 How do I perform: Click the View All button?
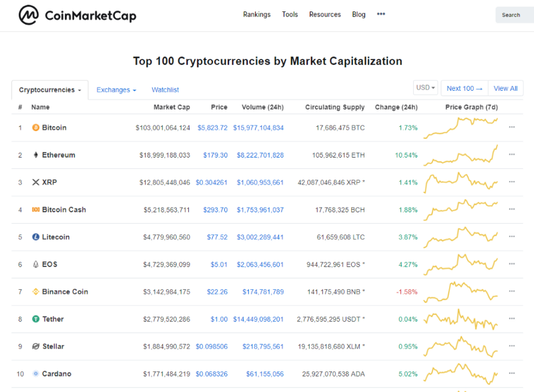(x=506, y=89)
